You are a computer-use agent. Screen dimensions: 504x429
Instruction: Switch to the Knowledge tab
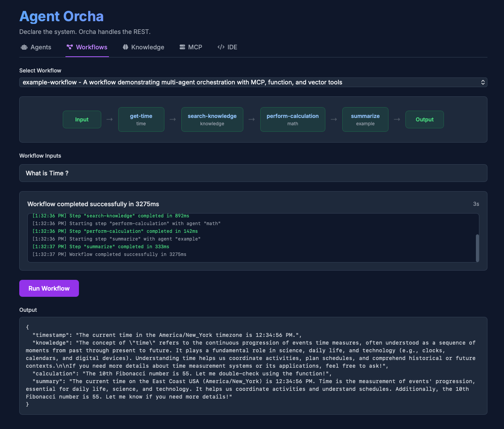pos(147,47)
